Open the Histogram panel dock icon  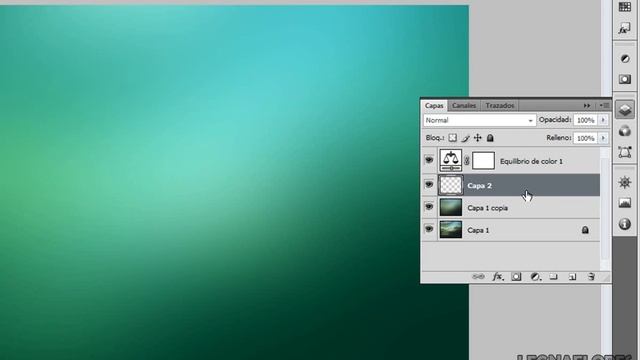[624, 203]
